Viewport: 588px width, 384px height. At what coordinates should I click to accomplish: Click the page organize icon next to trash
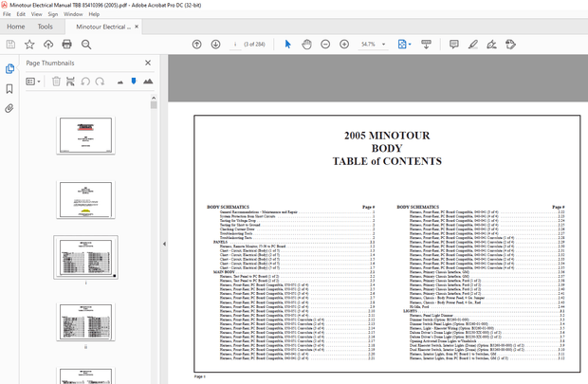(x=70, y=81)
